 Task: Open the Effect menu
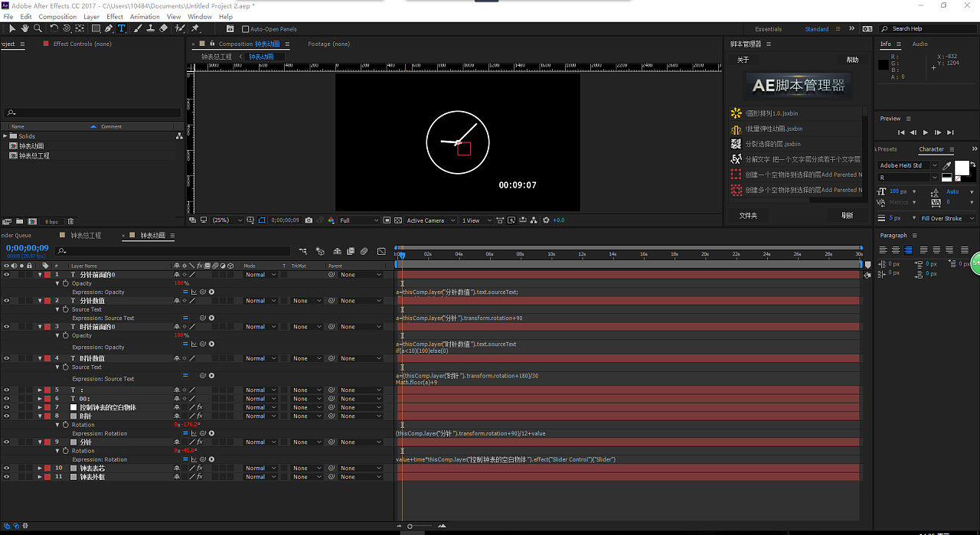pyautogui.click(x=115, y=16)
